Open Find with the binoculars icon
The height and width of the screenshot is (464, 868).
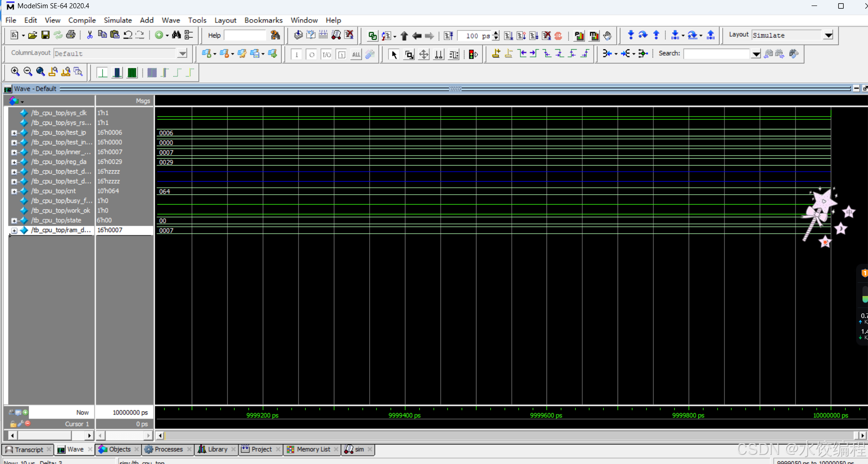(x=176, y=35)
